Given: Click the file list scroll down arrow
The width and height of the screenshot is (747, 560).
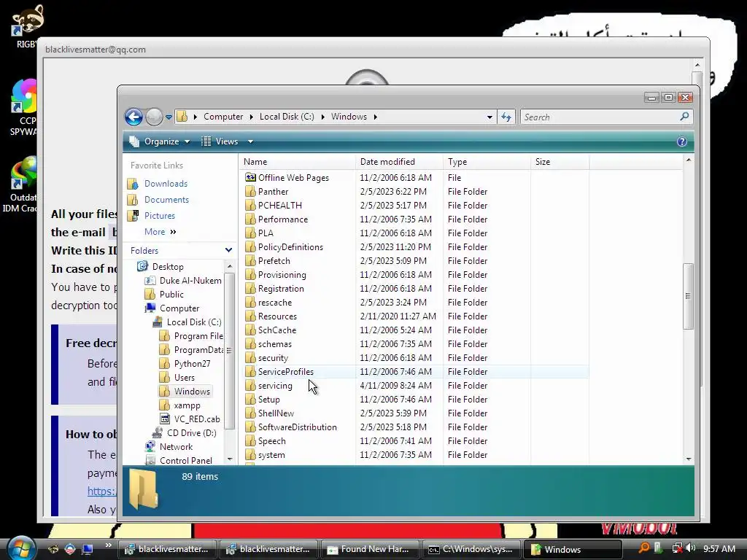Looking at the screenshot, I should (x=688, y=459).
